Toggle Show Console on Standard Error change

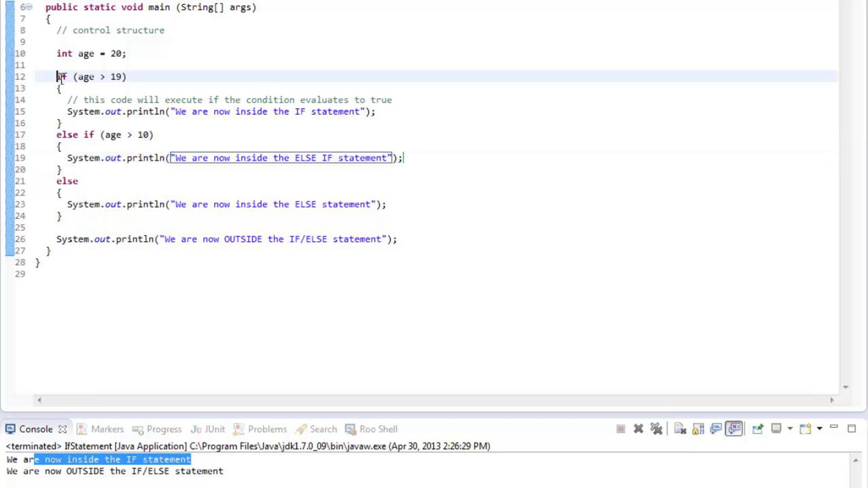pyautogui.click(x=734, y=429)
